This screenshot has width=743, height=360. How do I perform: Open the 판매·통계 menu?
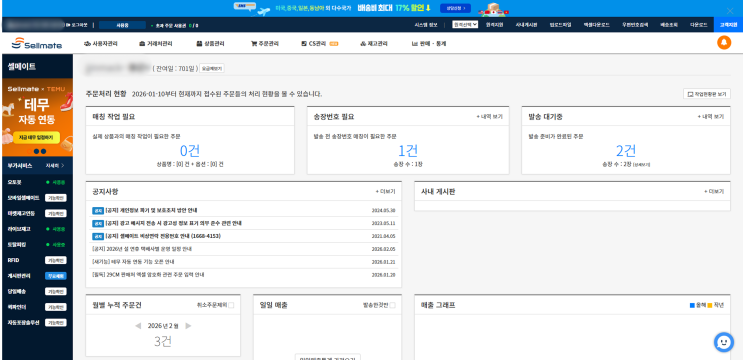(428, 44)
